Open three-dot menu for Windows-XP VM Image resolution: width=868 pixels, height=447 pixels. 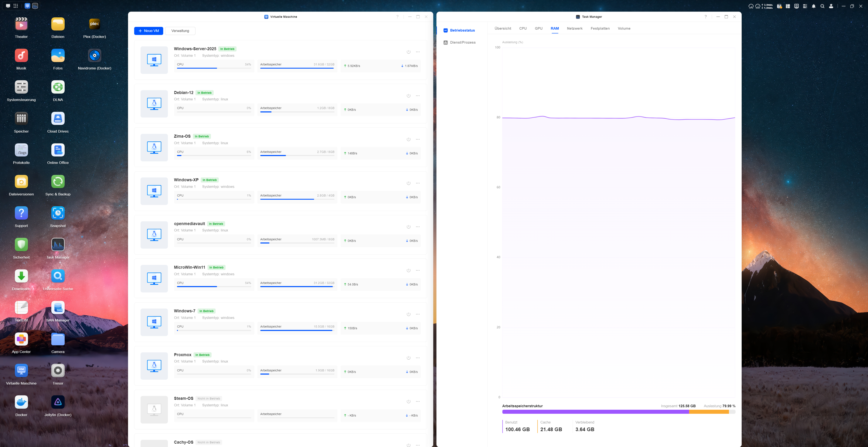pos(418,183)
